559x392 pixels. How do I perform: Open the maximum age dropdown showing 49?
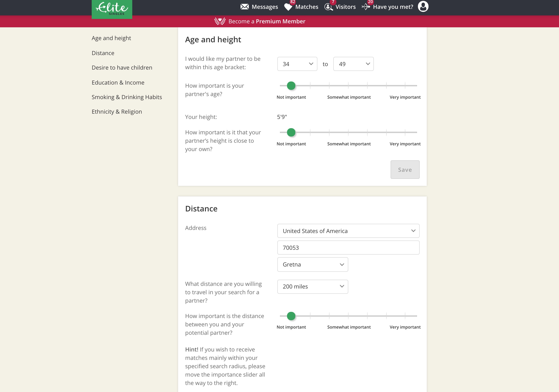[353, 64]
